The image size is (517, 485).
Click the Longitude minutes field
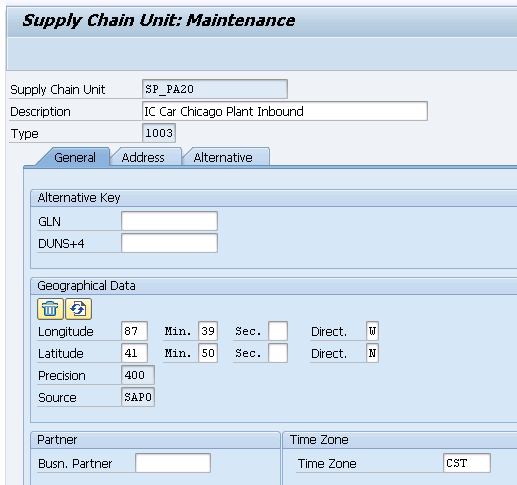(x=208, y=331)
